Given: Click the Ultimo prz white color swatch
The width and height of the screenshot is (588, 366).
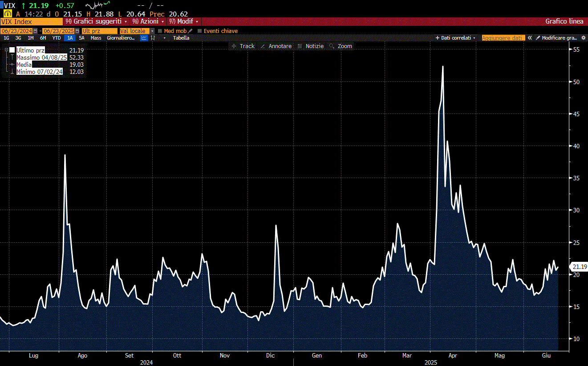Looking at the screenshot, I should pyautogui.click(x=12, y=50).
